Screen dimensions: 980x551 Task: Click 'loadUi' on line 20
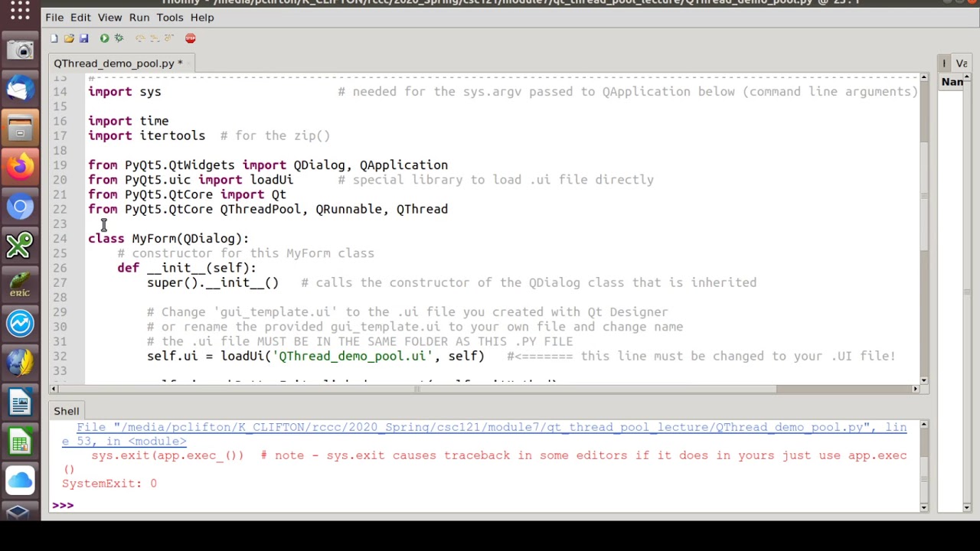click(271, 180)
